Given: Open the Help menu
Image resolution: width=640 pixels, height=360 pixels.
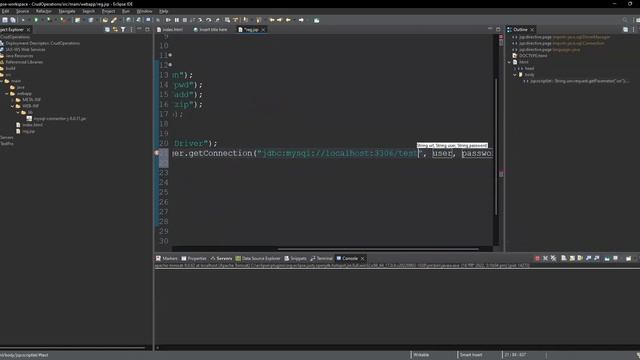Looking at the screenshot, I should (164, 11).
